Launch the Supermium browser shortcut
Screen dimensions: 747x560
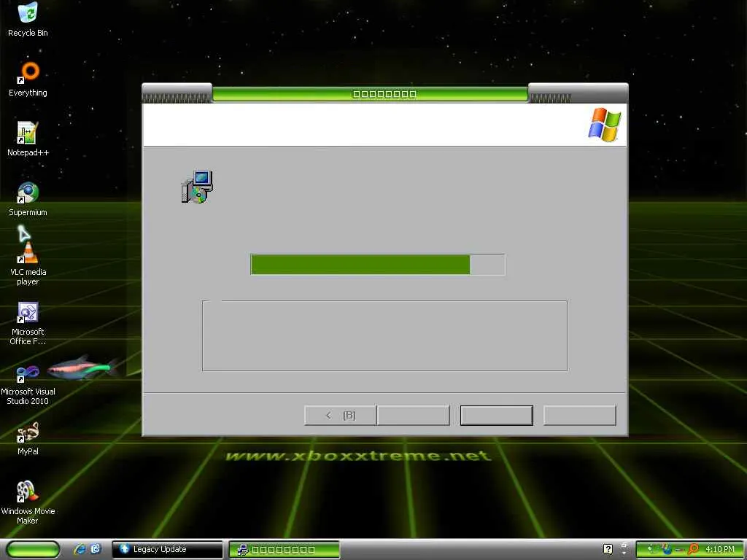(x=28, y=199)
